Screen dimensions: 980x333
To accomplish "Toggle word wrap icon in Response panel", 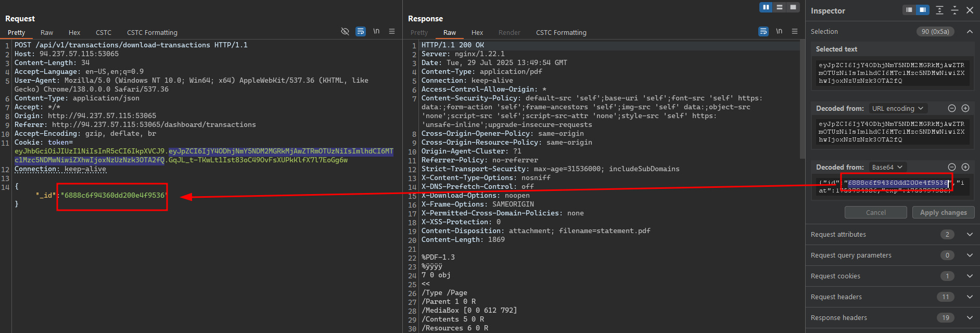I will 763,32.
